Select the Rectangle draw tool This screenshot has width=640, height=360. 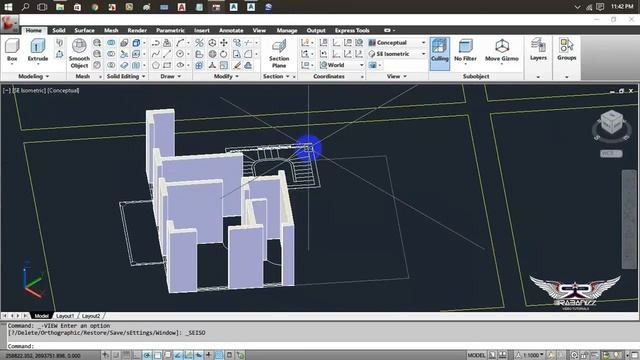click(167, 65)
